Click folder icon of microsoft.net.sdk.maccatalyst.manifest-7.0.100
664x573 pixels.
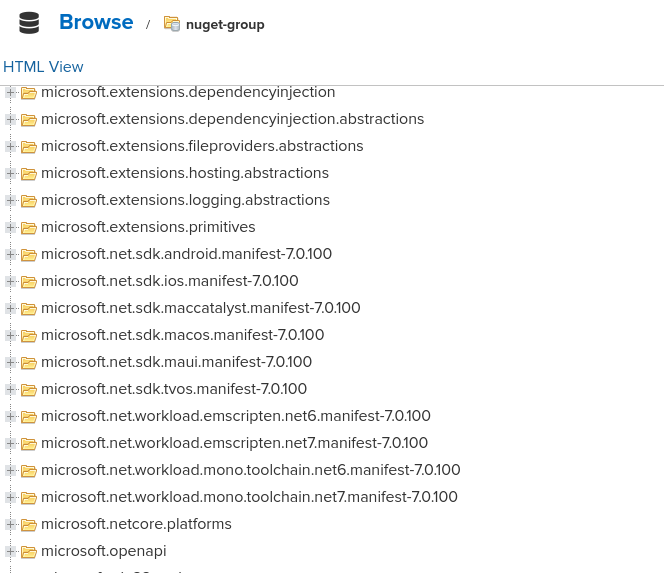pos(29,309)
